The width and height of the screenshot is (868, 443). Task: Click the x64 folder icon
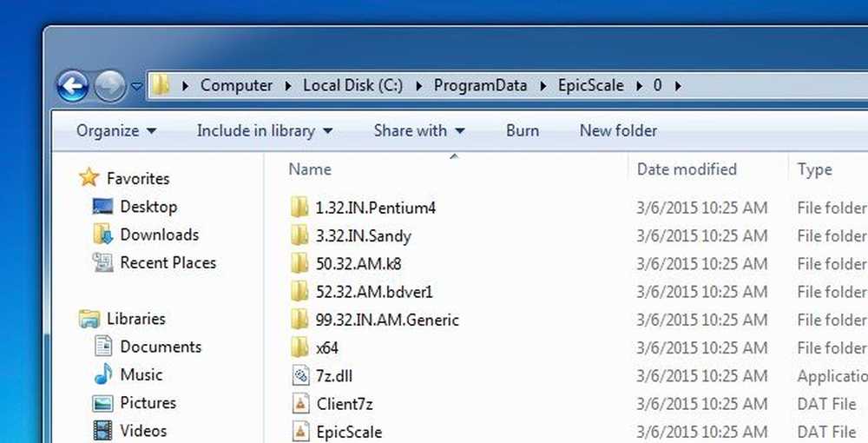[299, 347]
